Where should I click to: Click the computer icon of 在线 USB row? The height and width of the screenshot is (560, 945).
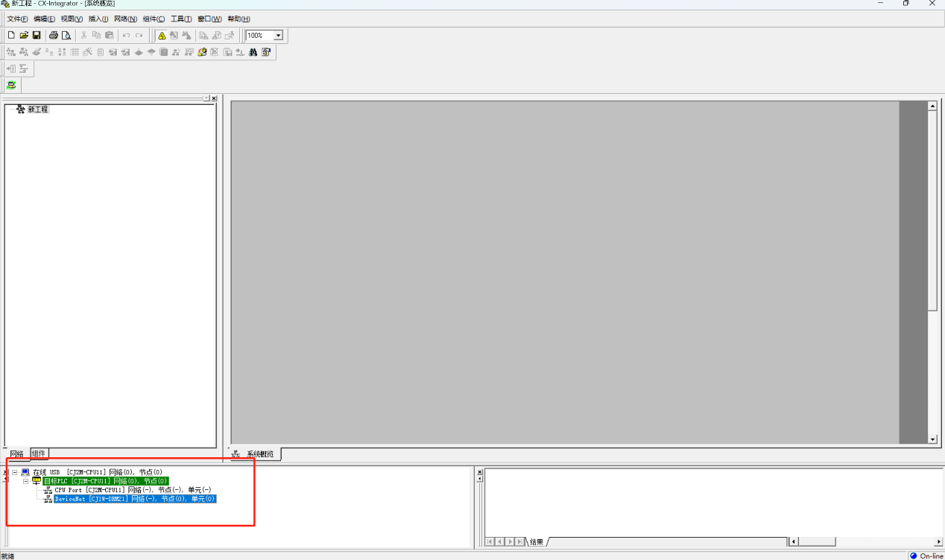[x=25, y=472]
